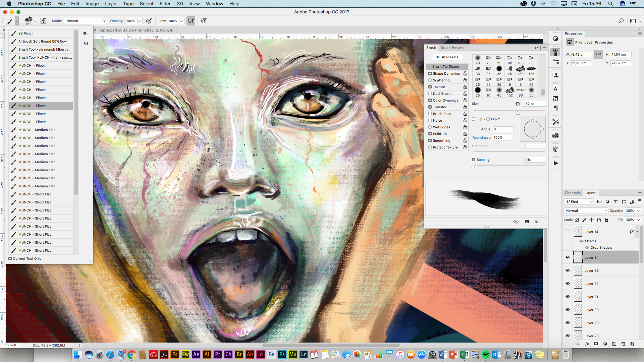Hide Layer 33 with eye icon

(568, 270)
